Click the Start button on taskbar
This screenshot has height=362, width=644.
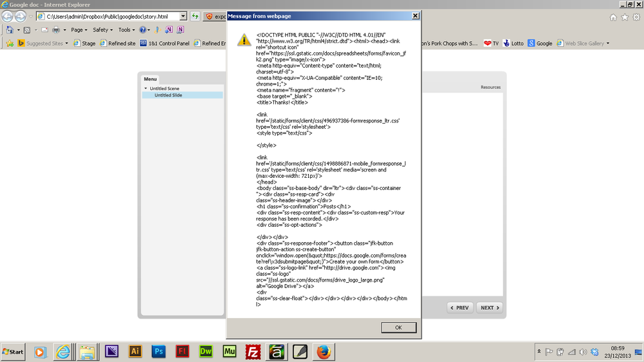13,352
